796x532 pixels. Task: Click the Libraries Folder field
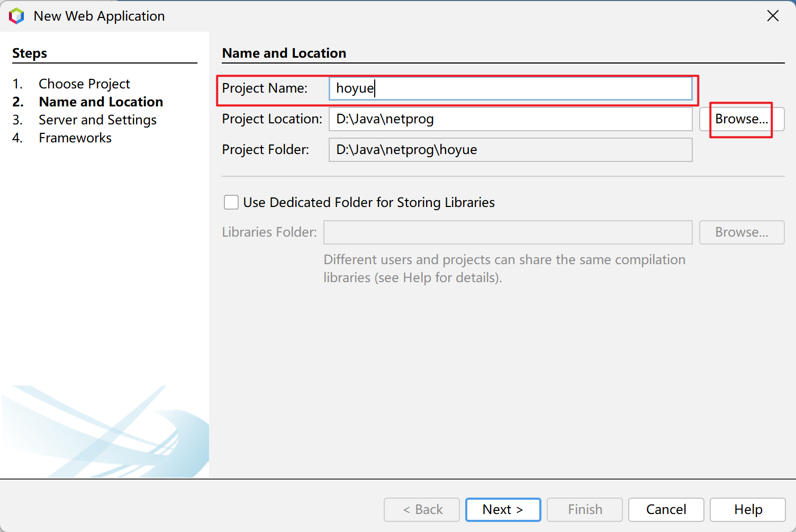(508, 232)
